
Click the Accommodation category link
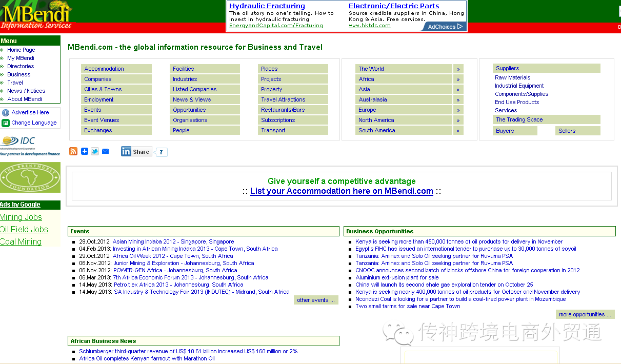(104, 69)
